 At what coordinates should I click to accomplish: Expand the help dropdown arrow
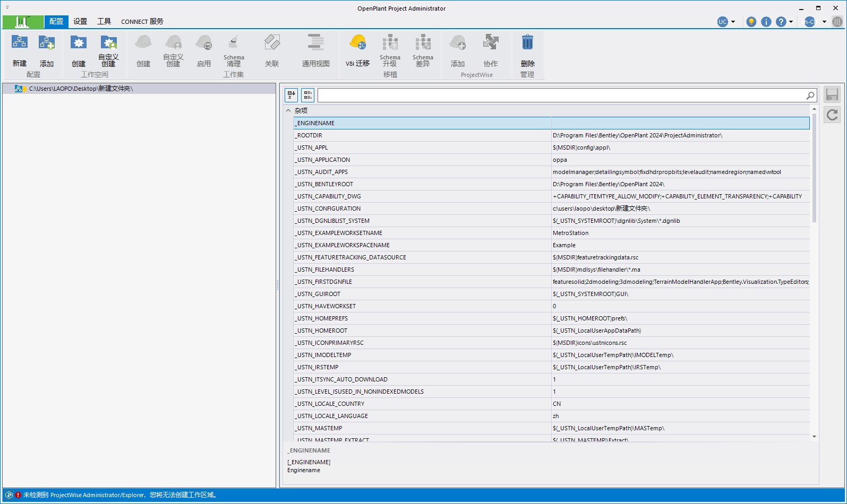pos(791,22)
